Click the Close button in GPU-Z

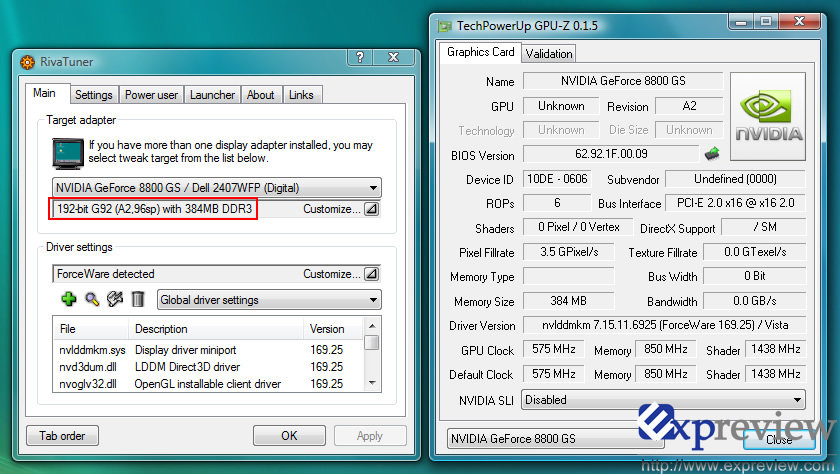779,440
